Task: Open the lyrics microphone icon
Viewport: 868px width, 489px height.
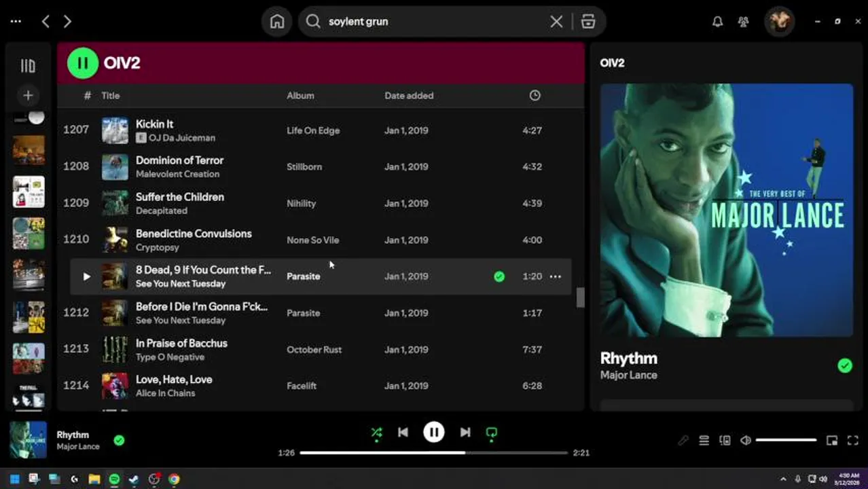Action: [683, 440]
